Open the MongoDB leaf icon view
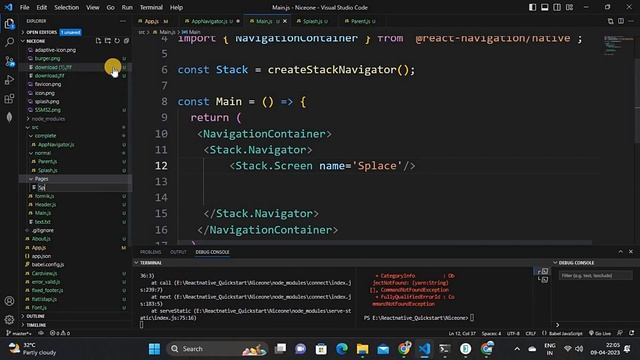Image resolution: width=640 pixels, height=360 pixels. point(9,118)
